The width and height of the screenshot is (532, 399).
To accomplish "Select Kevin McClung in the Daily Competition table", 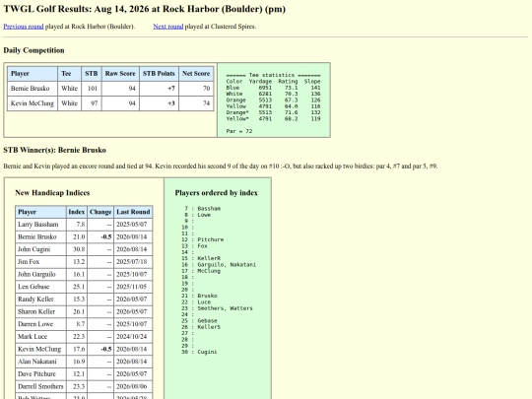I will (x=33, y=103).
